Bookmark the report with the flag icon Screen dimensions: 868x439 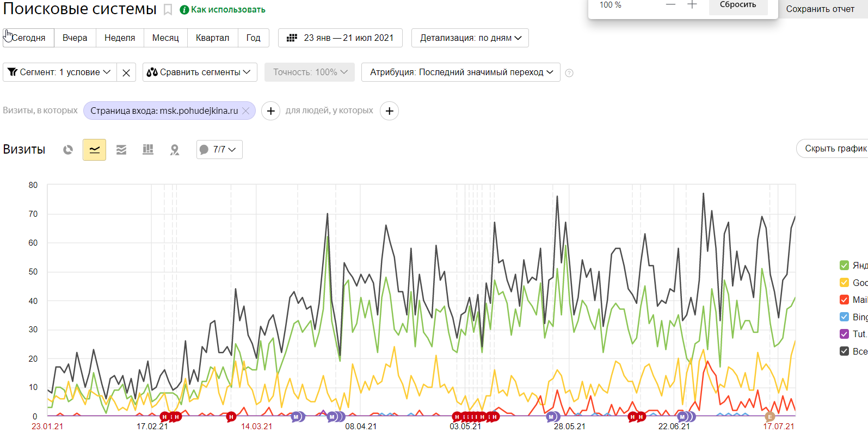click(x=168, y=10)
